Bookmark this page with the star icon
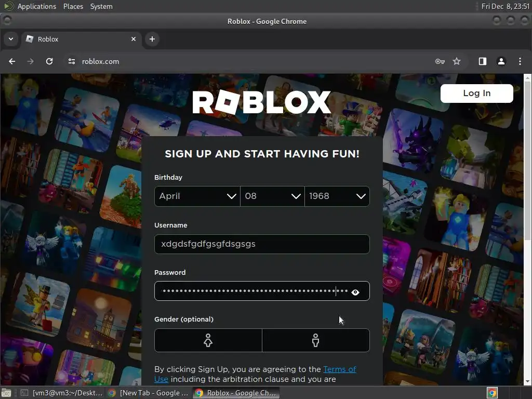532x399 pixels. [457, 61]
